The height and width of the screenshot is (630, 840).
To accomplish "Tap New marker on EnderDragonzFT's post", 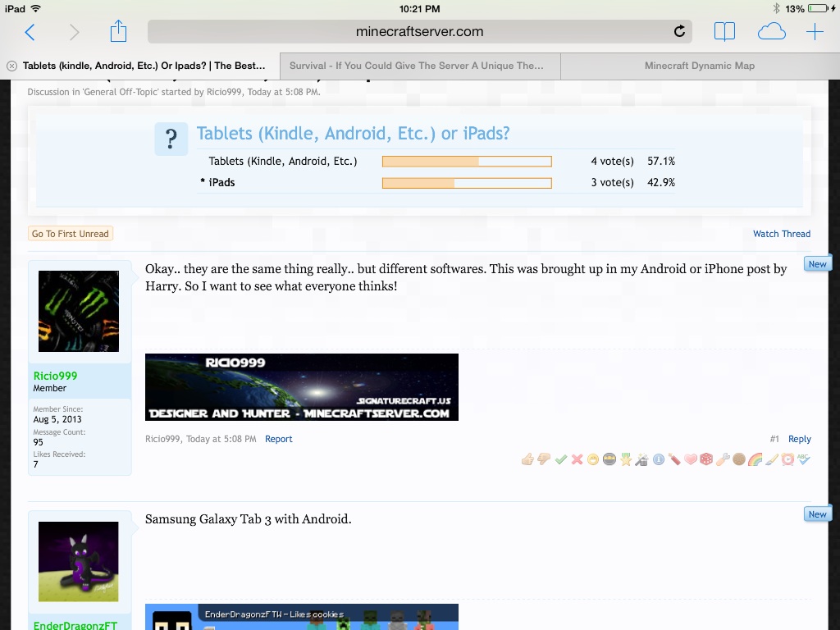I will [x=817, y=514].
